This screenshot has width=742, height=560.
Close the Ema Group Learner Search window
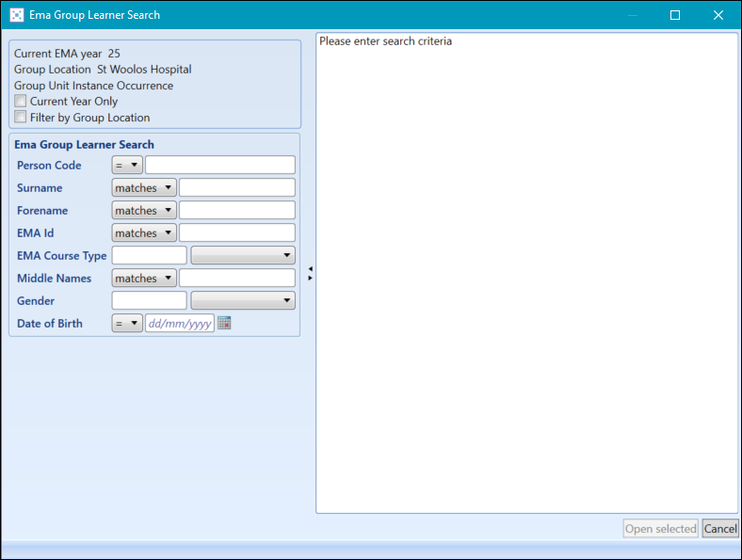point(718,15)
